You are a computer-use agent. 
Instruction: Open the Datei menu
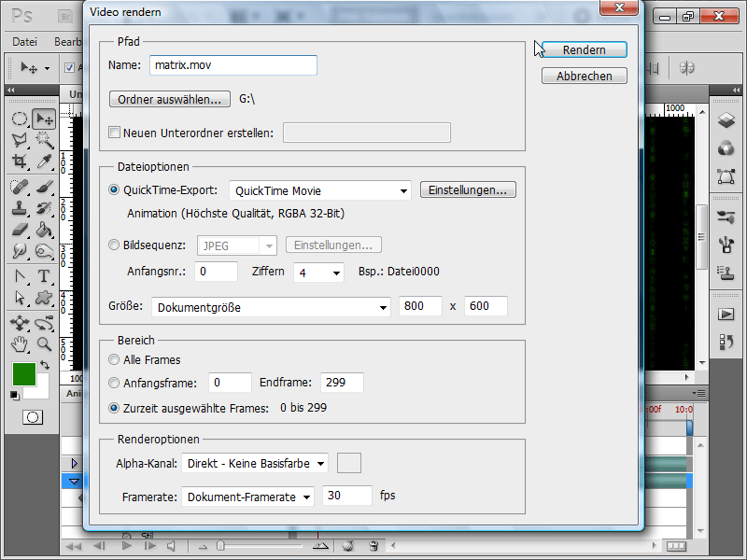coord(24,42)
